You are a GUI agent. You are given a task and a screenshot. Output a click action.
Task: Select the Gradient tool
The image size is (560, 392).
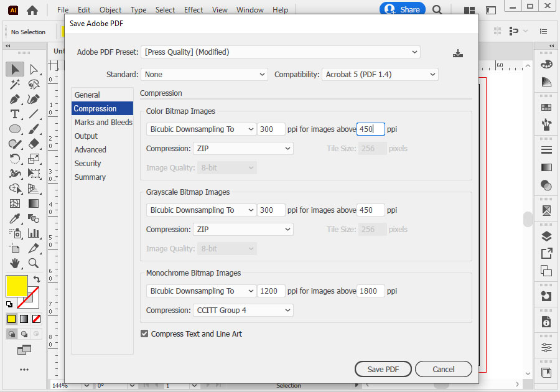[x=34, y=203]
